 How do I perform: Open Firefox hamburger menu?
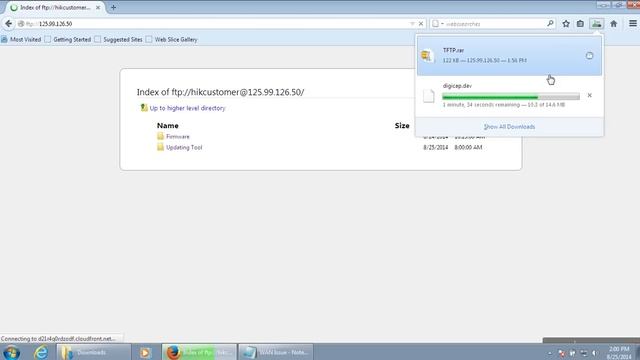[x=633, y=24]
